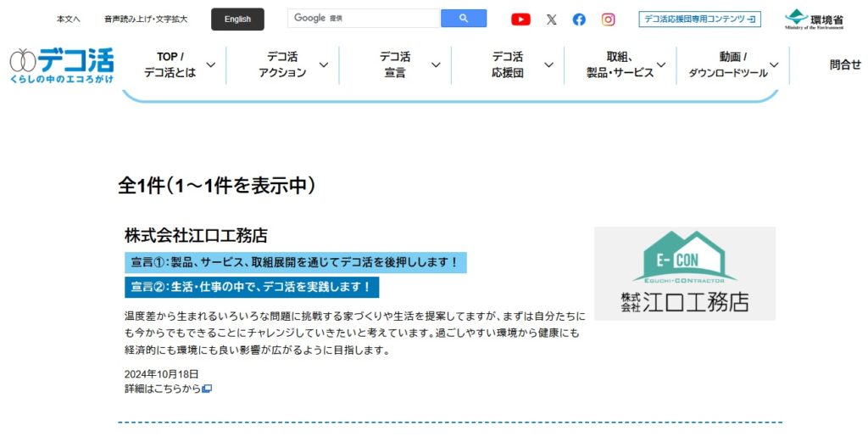Viewport: 868px width, 437px height.
Task: Open デコ活応援団専用コンテンツ link
Action: [699, 19]
